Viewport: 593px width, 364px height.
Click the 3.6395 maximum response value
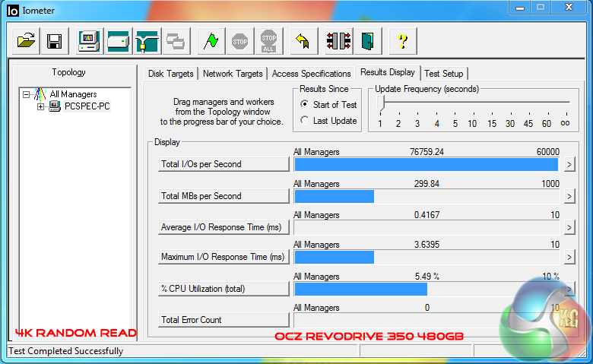tap(427, 245)
